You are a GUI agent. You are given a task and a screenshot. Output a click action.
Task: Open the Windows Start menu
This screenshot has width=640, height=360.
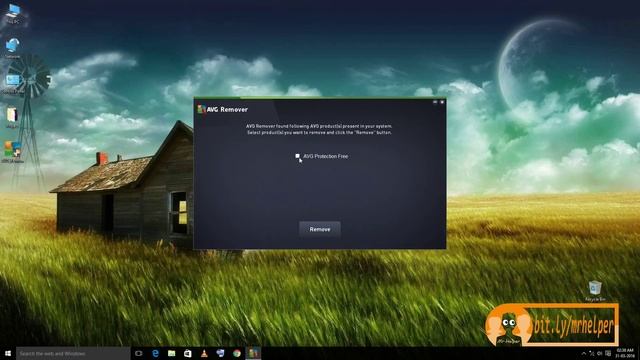[8, 353]
